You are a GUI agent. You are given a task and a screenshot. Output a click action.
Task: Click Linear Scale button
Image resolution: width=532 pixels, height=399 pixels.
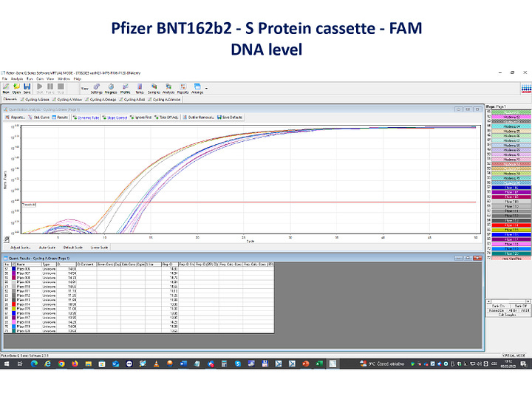point(99,248)
